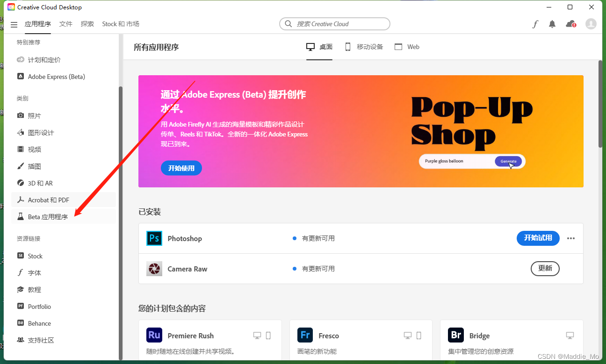Click the Fresco Fr icon
The width and height of the screenshot is (606, 364).
click(x=305, y=335)
